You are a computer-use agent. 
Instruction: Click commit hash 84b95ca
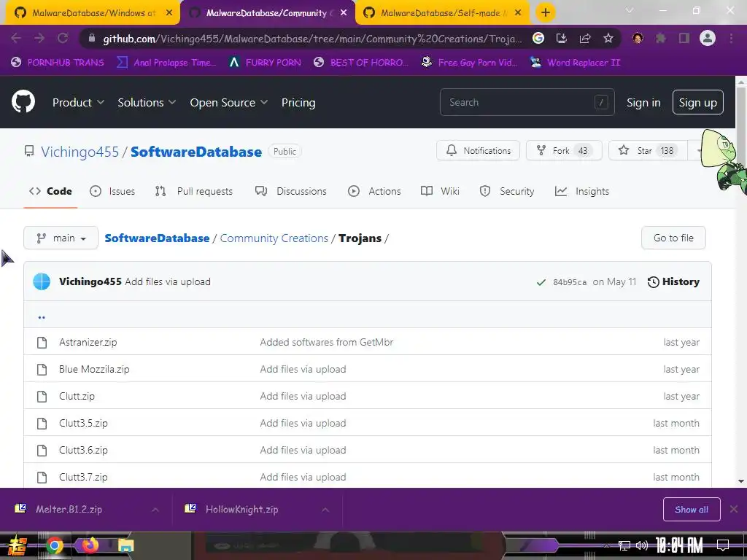point(569,282)
